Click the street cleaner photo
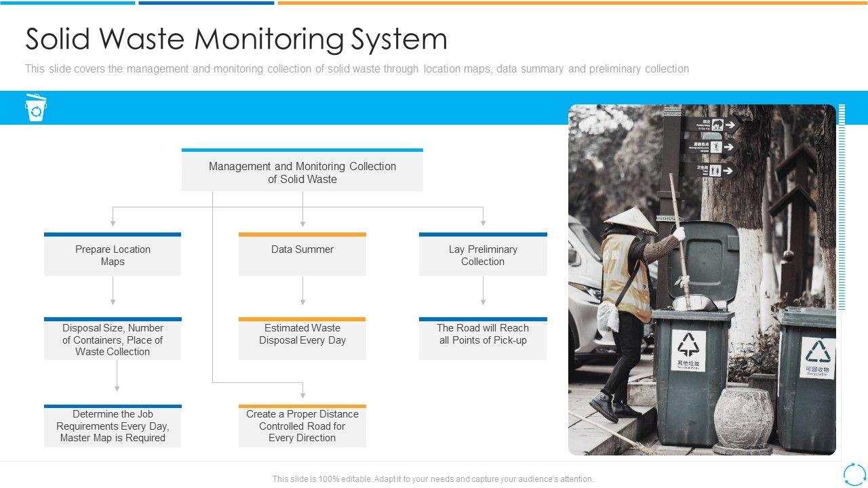Image resolution: width=868 pixels, height=488 pixels. (x=701, y=279)
